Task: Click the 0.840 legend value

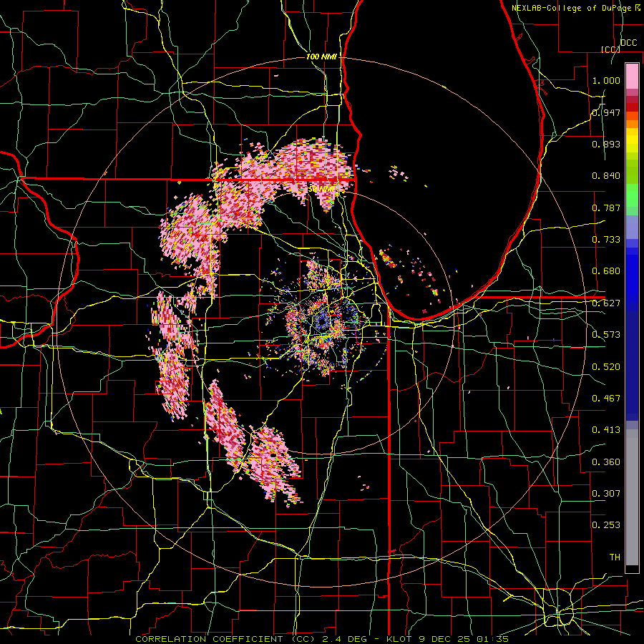Action: click(x=606, y=176)
